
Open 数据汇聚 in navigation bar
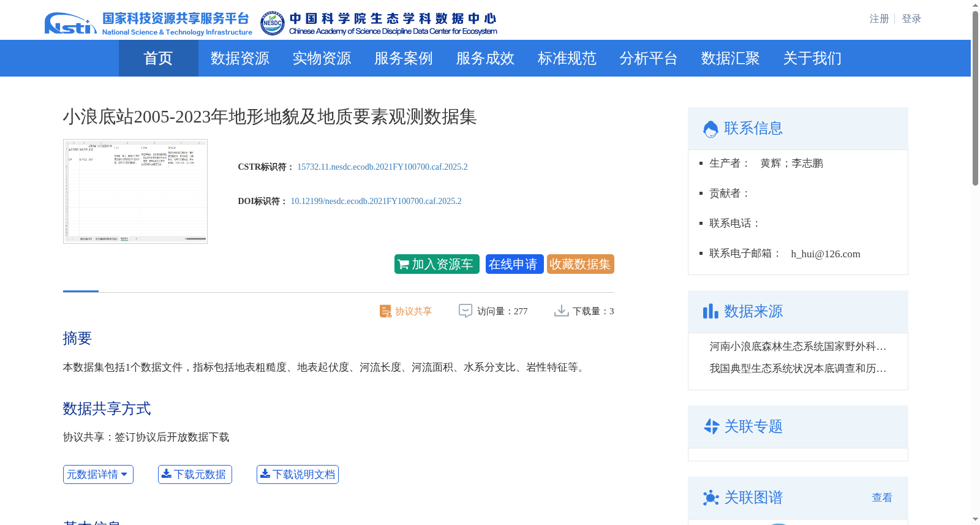(x=730, y=58)
